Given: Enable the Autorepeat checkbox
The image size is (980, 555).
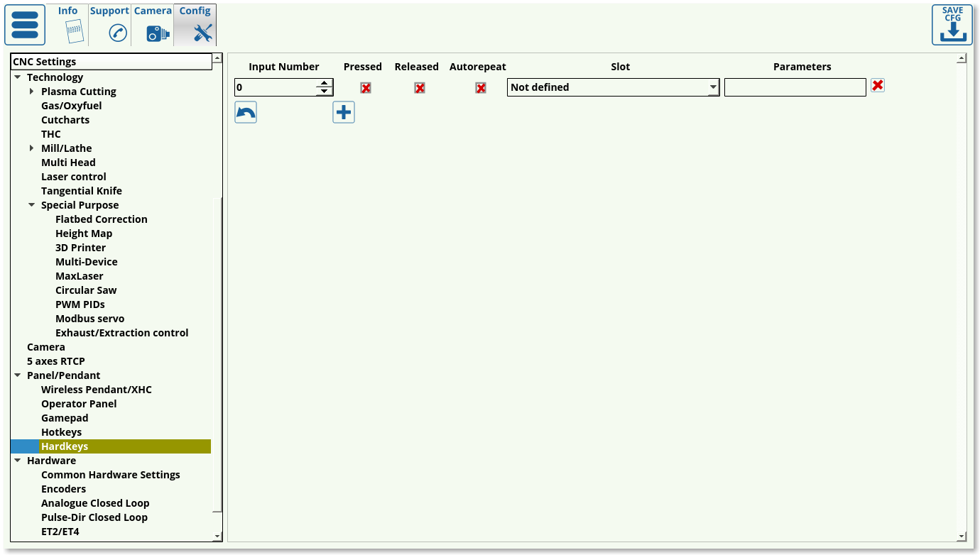Looking at the screenshot, I should (x=481, y=88).
